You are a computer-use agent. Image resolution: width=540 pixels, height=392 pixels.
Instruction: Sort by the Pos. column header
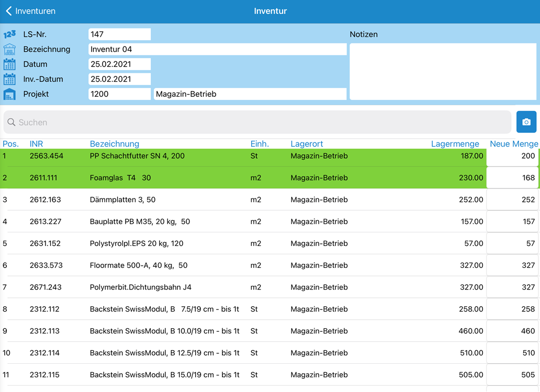pyautogui.click(x=10, y=144)
